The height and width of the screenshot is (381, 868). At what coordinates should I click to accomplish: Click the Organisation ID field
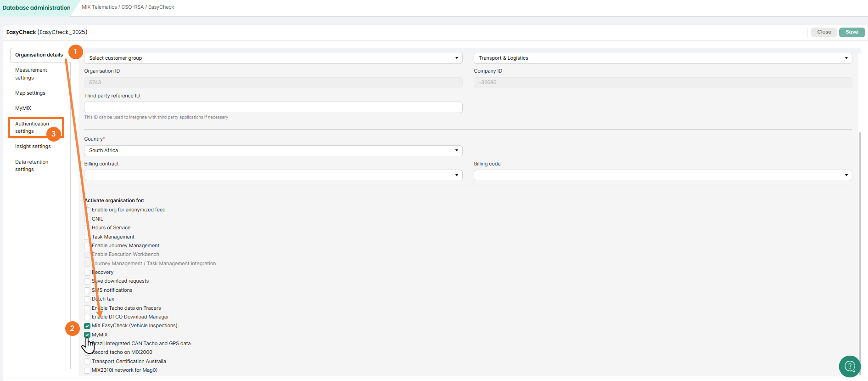[273, 82]
